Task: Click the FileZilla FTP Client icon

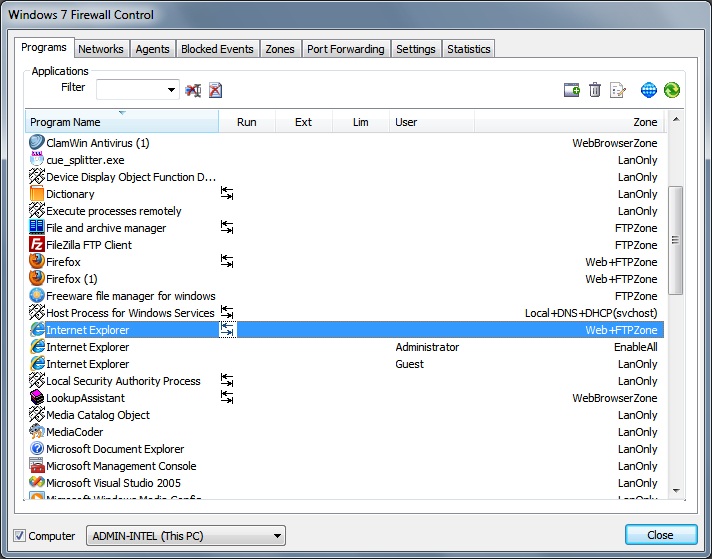Action: pos(37,245)
